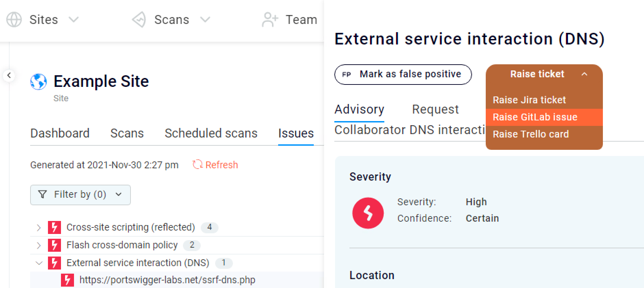Viewport: 644px width, 288px height.
Task: Open the Scans dropdown chevron in top bar
Action: (205, 19)
